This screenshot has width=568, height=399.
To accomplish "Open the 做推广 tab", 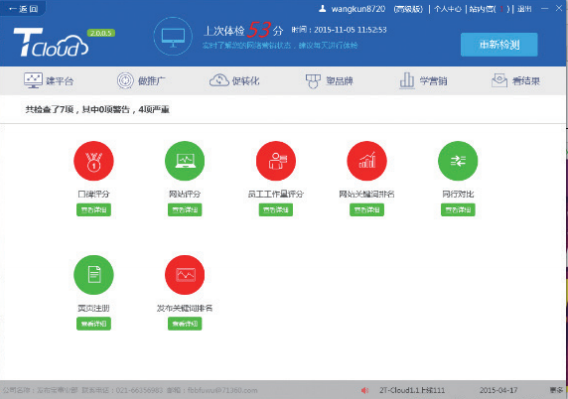I will tap(141, 80).
